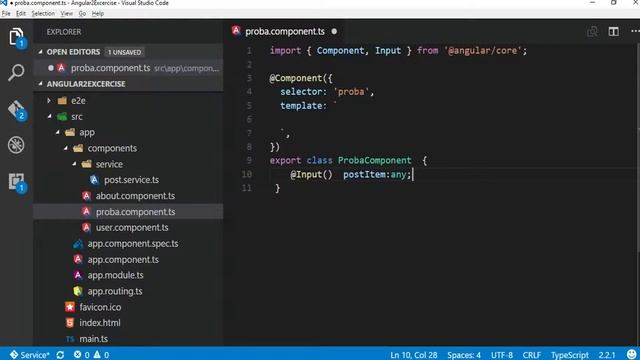Click the warnings triangle in status bar
The width and height of the screenshot is (640, 360).
(x=97, y=355)
